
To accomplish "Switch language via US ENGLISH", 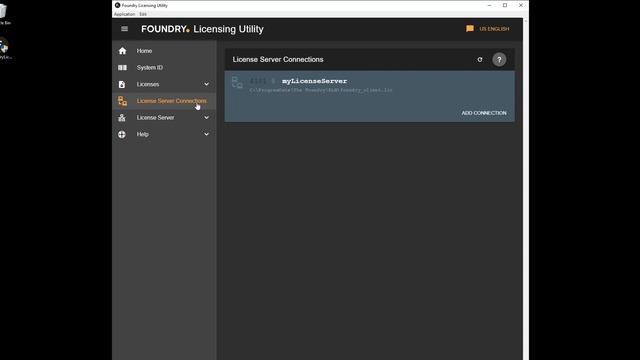I will (x=494, y=29).
